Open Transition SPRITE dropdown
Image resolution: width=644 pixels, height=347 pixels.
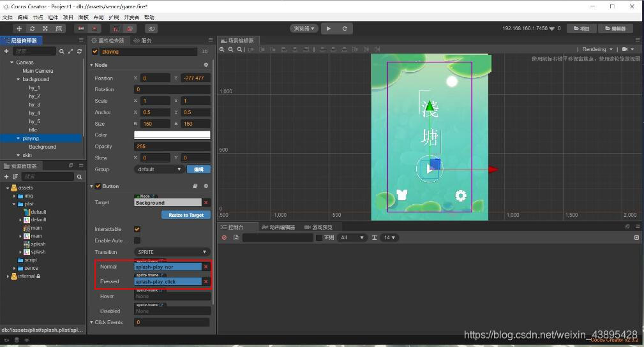[x=172, y=252]
